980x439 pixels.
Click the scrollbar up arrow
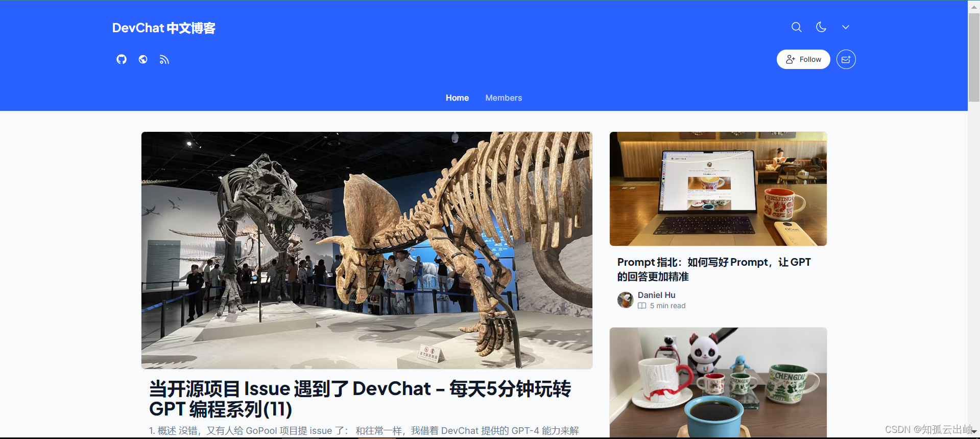pyautogui.click(x=974, y=7)
